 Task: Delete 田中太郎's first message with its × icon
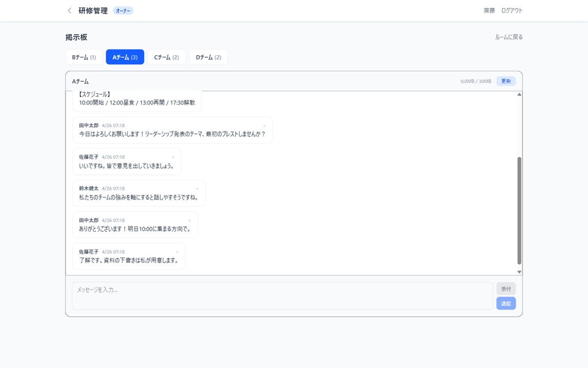[x=265, y=125]
